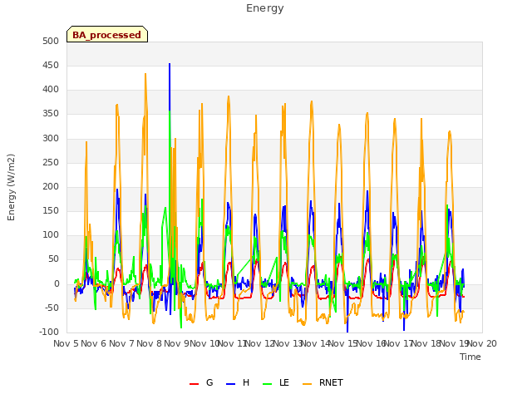Click the Nov 7 x-axis tick label
532x399 pixels.
(122, 343)
